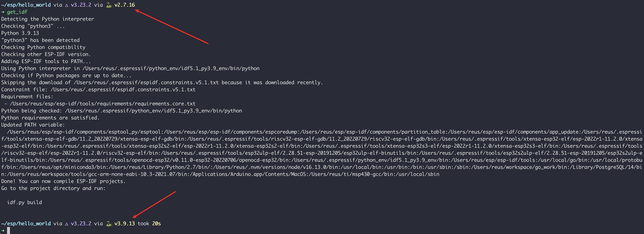Screen dimensions: 644x234
Task: Click the get_idf command text
Action: click(x=17, y=12)
